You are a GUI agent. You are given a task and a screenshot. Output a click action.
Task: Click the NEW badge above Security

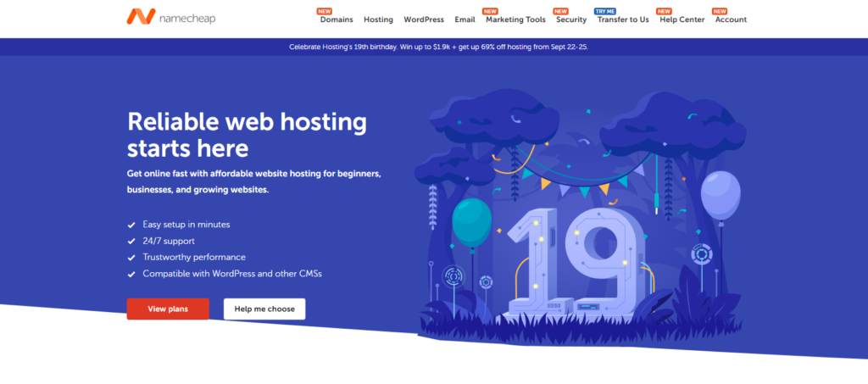click(x=561, y=11)
